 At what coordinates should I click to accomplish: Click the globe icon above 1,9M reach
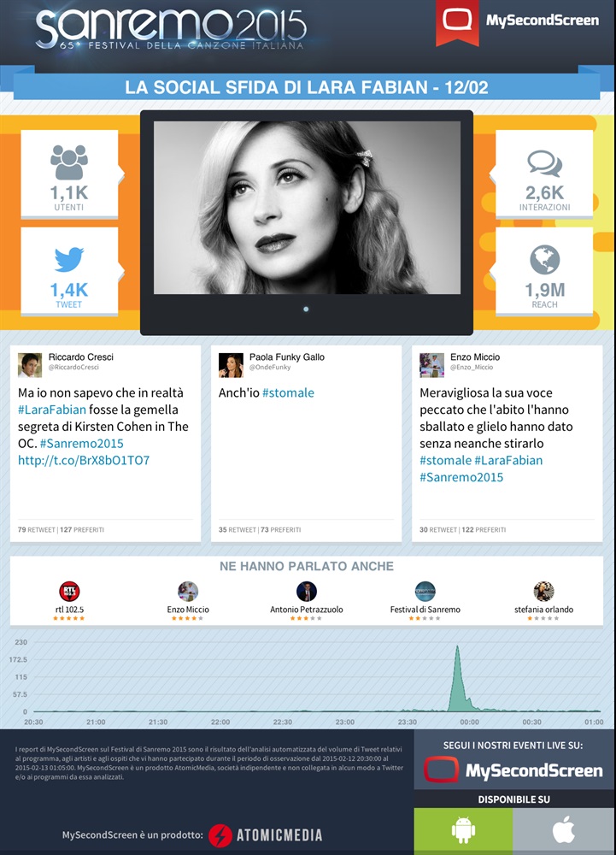pos(544,260)
